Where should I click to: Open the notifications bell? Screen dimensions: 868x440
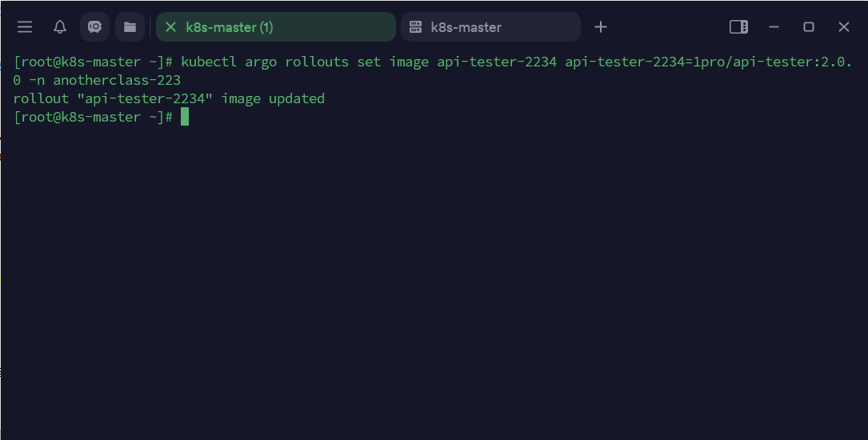coord(60,27)
